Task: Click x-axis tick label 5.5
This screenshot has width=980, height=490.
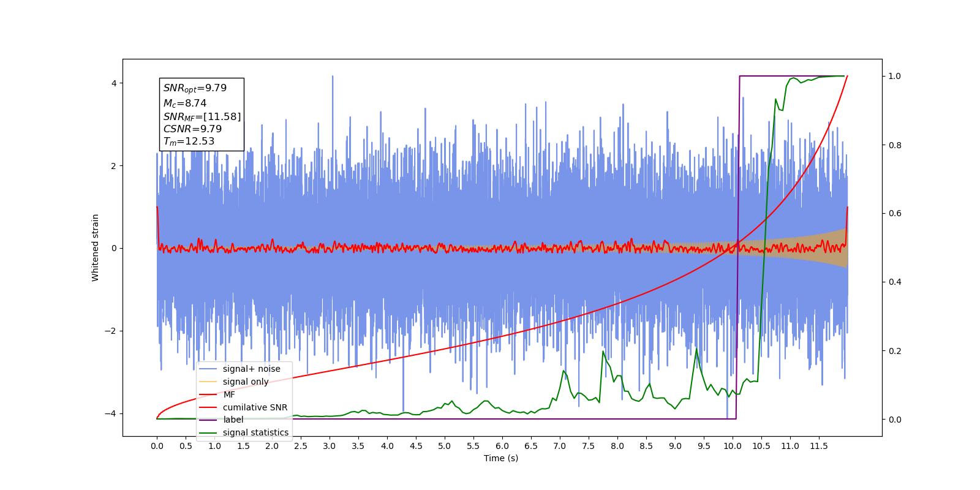Action: (x=473, y=446)
